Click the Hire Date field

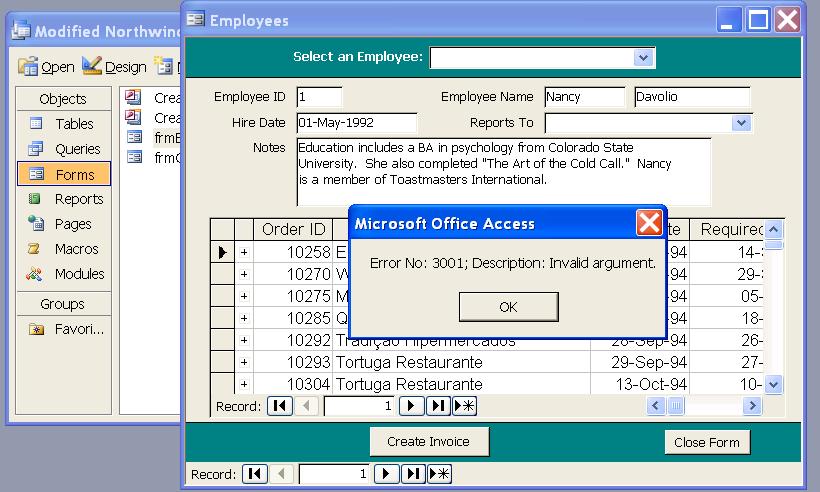pyautogui.click(x=356, y=123)
